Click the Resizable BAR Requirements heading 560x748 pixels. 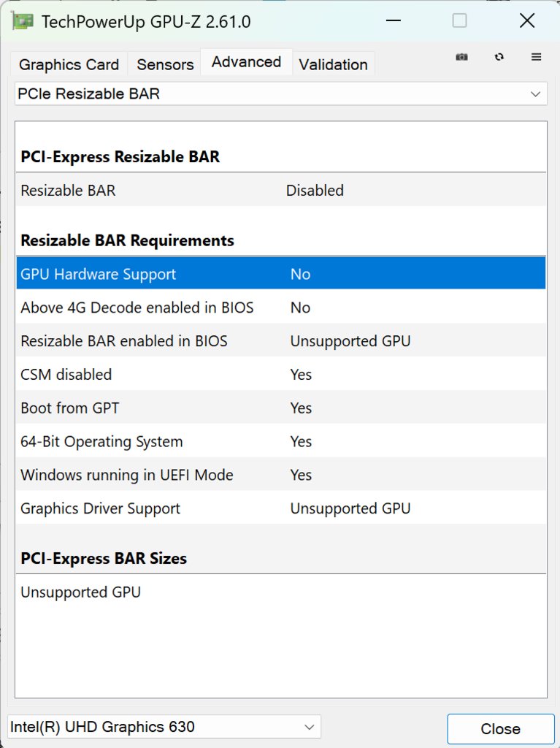[x=127, y=240]
